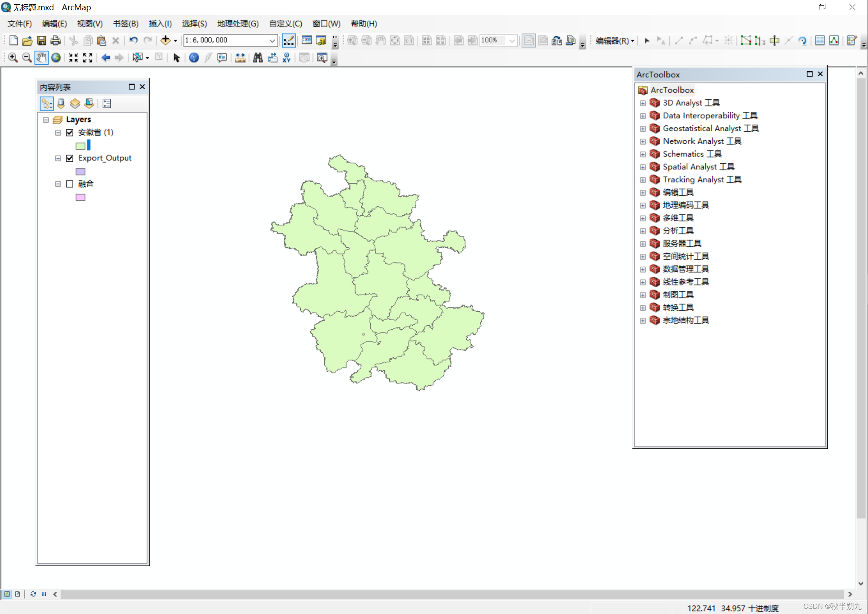Viewport: 868px width, 614px height.
Task: Select the Pan hand tool
Action: [41, 58]
